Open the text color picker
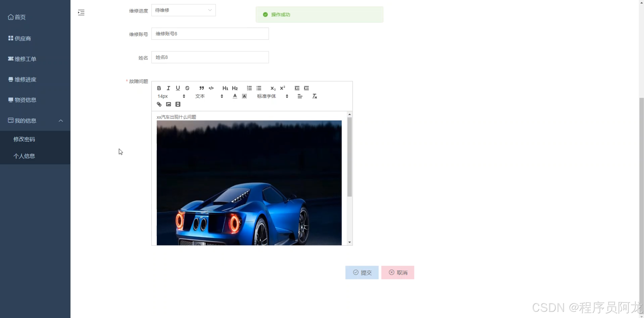Image resolution: width=644 pixels, height=318 pixels. coord(235,96)
